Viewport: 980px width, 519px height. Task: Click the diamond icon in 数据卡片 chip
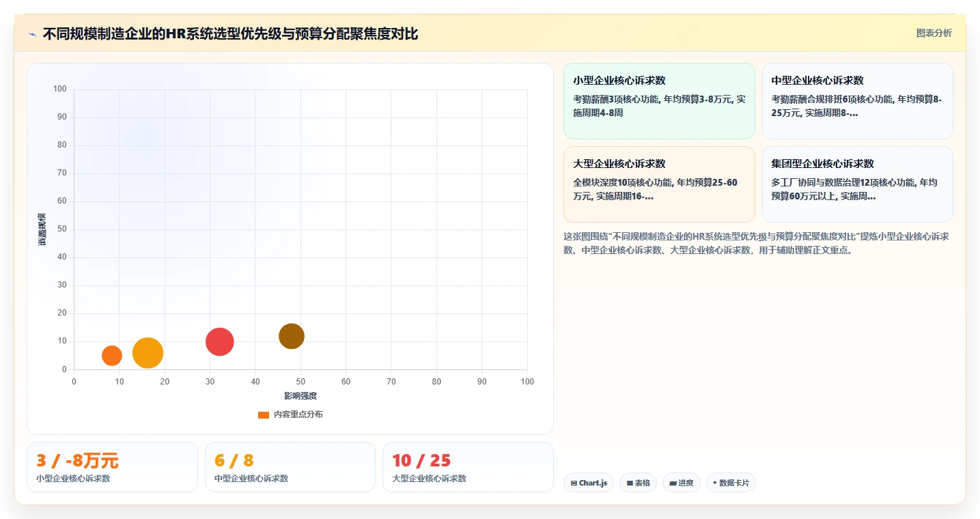(x=714, y=482)
